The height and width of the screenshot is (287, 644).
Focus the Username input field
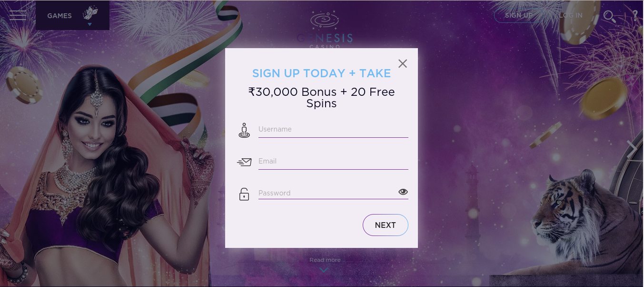click(333, 130)
